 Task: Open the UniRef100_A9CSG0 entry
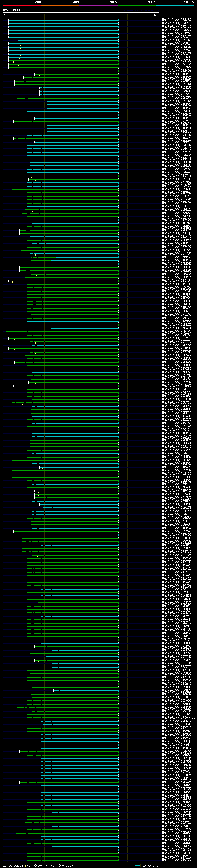177,430
